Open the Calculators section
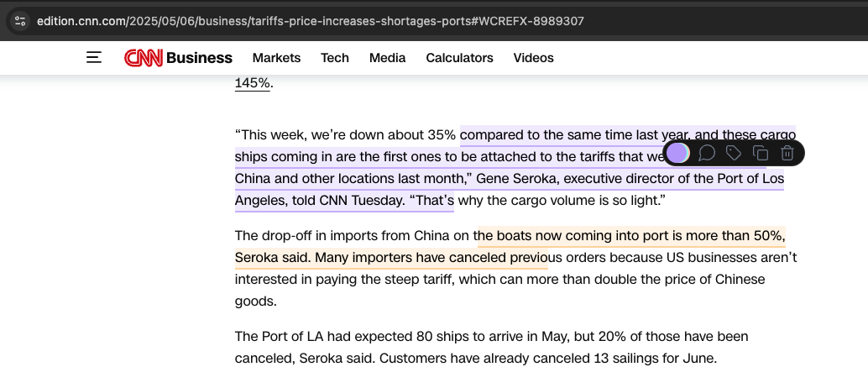The height and width of the screenshot is (367, 868). (x=459, y=58)
